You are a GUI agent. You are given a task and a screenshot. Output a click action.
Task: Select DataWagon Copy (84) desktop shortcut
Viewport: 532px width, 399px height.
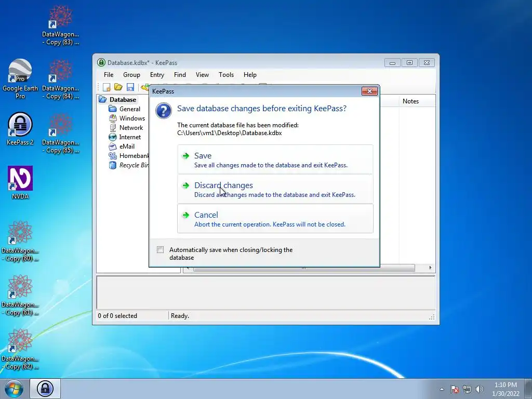point(60,79)
